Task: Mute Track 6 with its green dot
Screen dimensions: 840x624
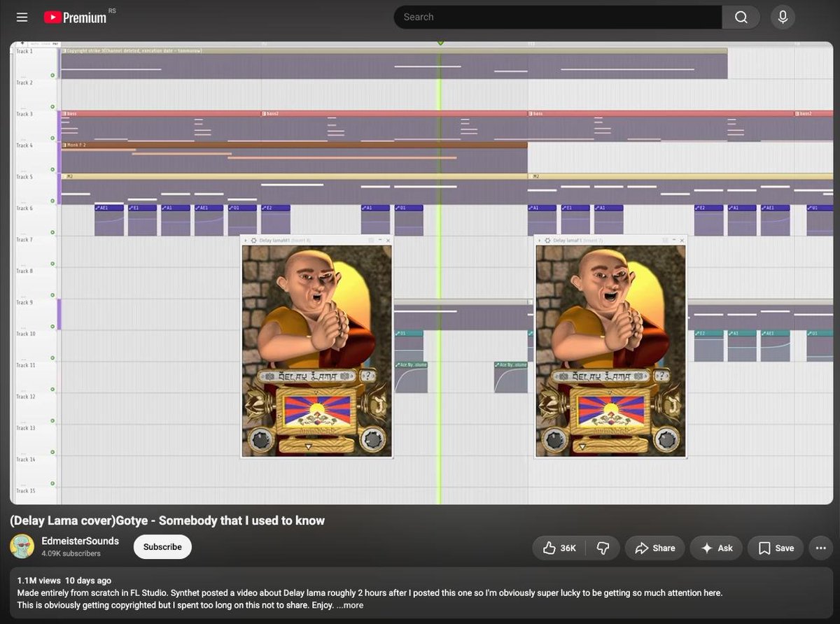Action: pos(52,232)
